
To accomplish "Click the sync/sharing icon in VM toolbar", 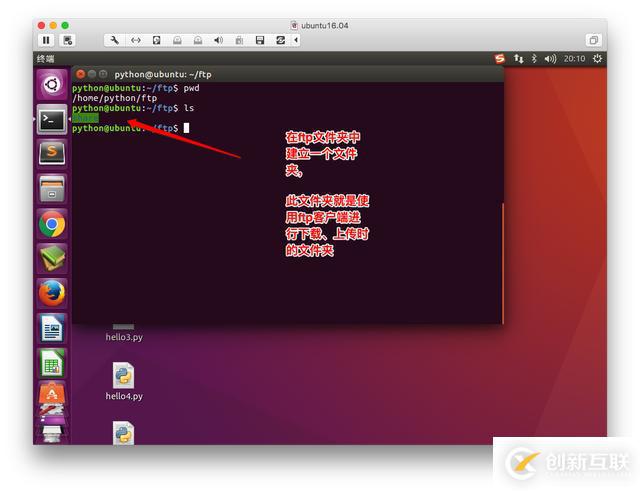I will pos(280,40).
